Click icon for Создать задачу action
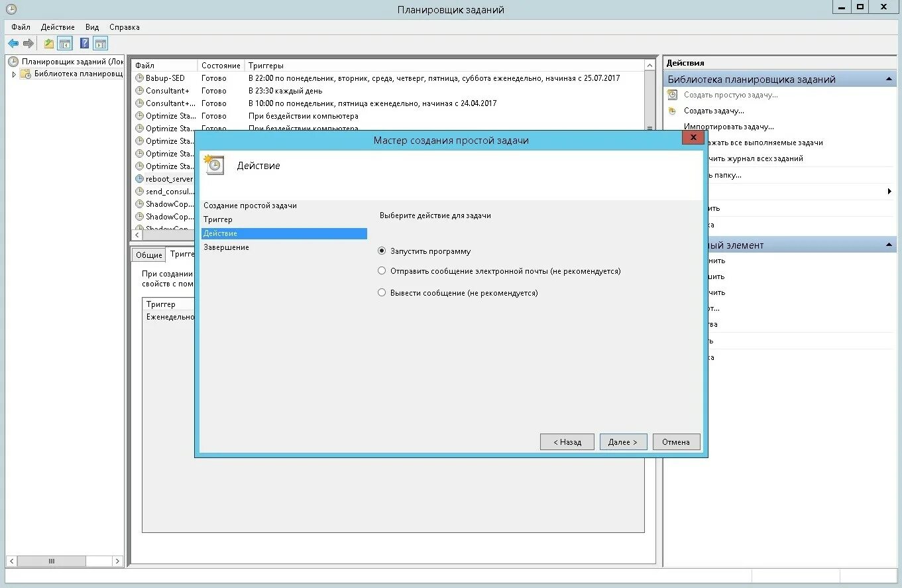Screen dimensions: 902x588 [x=673, y=111]
